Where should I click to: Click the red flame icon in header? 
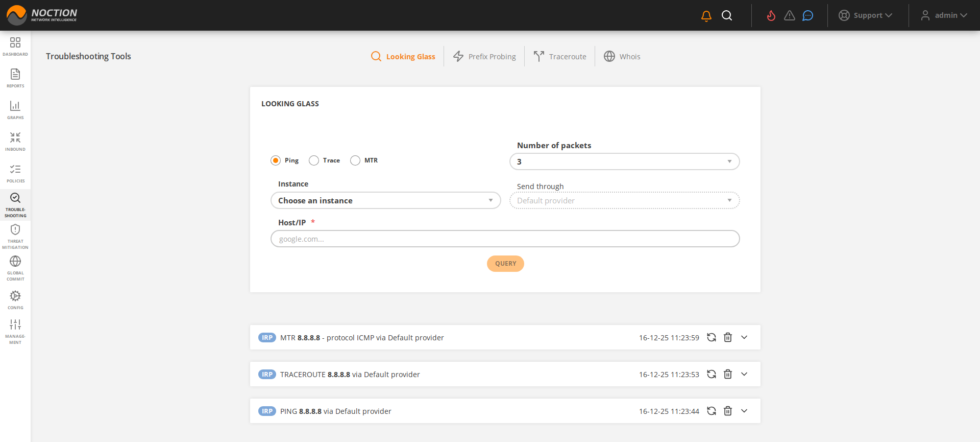(771, 16)
